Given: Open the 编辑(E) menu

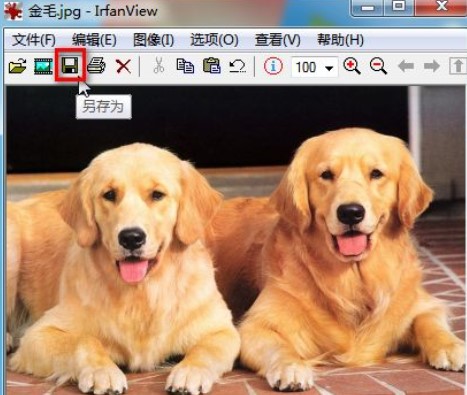Looking at the screenshot, I should pos(94,40).
